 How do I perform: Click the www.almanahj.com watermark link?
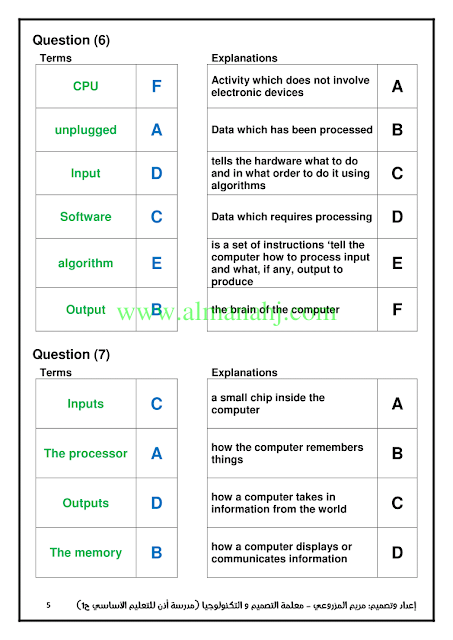click(x=227, y=312)
